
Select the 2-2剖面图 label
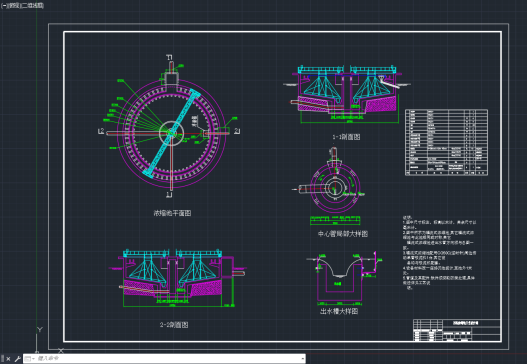tap(174, 325)
